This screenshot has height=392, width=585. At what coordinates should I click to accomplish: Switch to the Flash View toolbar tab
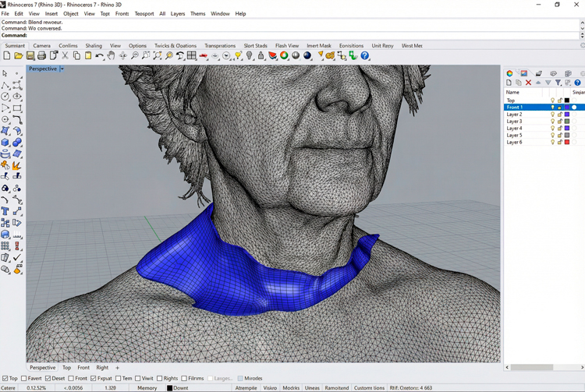pyautogui.click(x=286, y=46)
